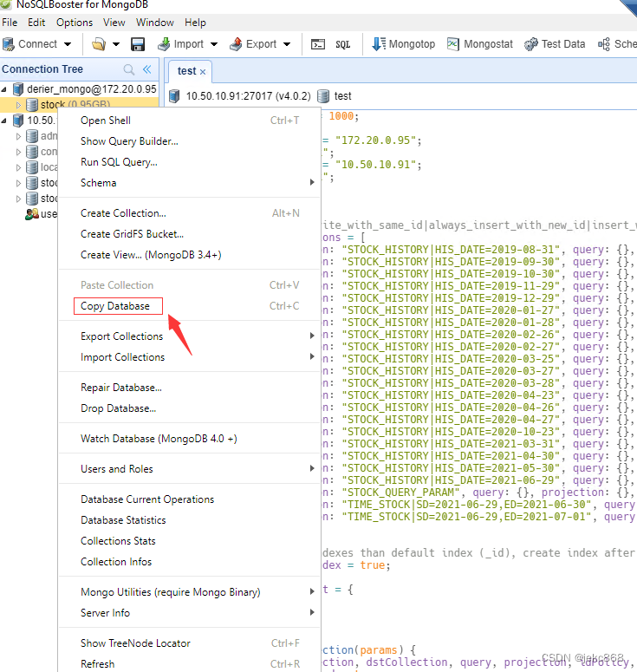Expand the open folder dropdown arrow
Viewport: 637px width, 672px height.
point(115,44)
